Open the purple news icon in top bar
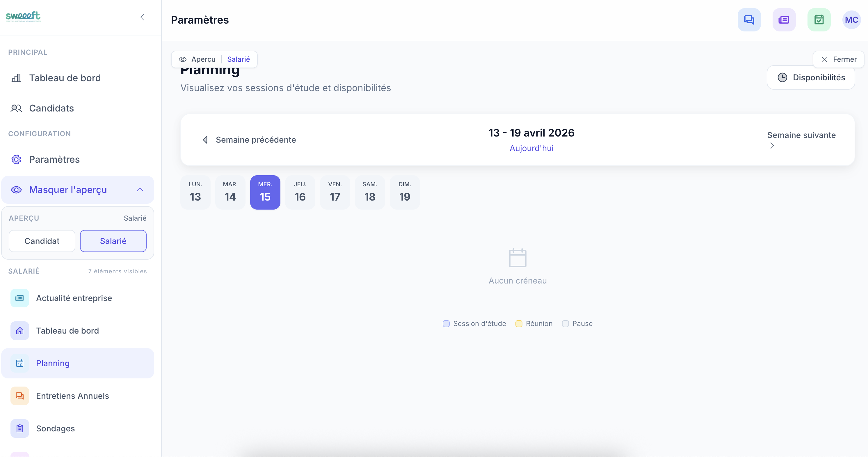This screenshot has height=457, width=868. click(x=784, y=20)
